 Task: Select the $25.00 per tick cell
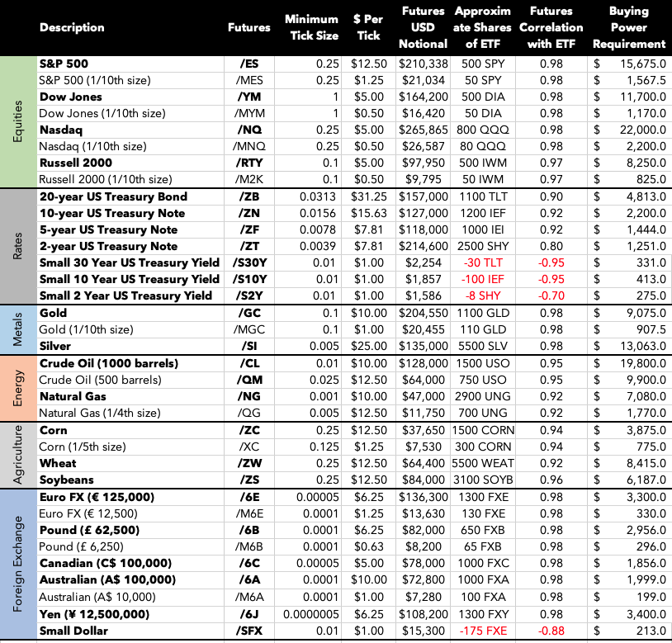coord(368,346)
